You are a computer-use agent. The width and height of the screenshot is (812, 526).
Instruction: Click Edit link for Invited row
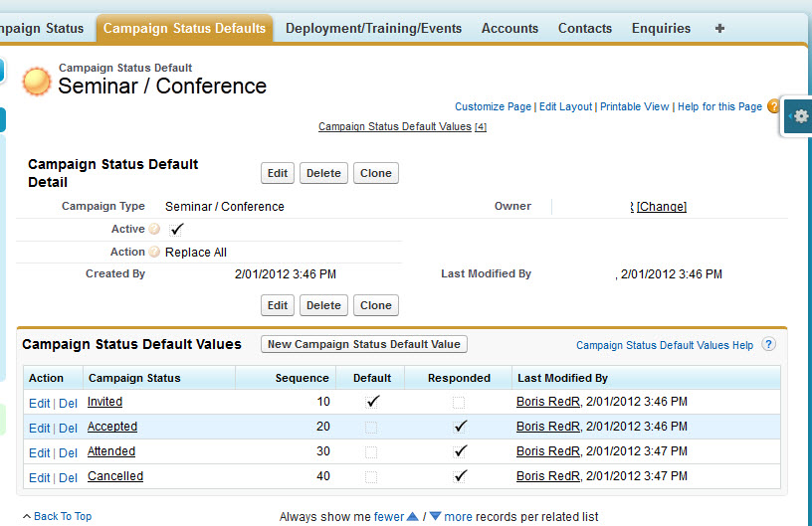40,404
